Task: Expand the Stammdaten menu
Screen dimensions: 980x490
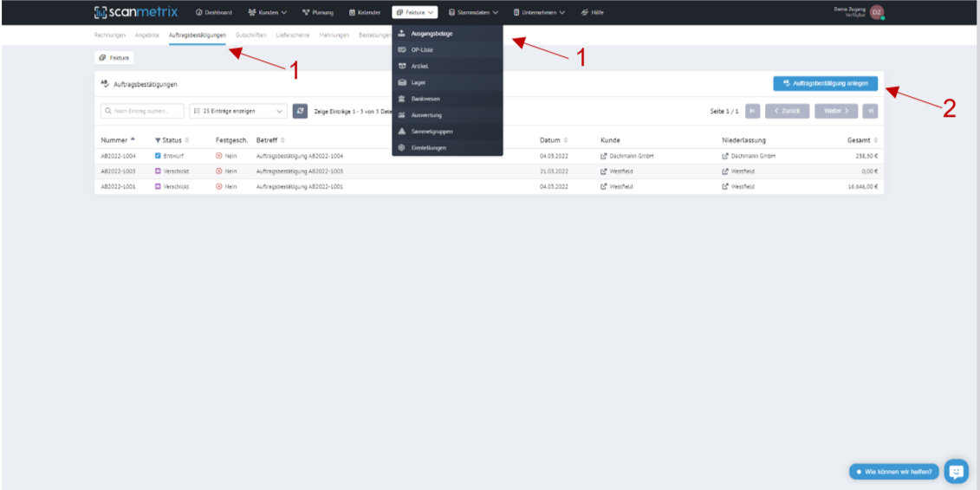Action: point(473,12)
